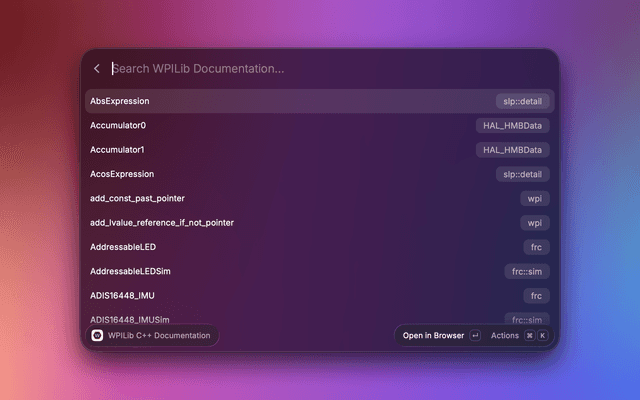Select the AddressableLEDSim result

[320, 271]
